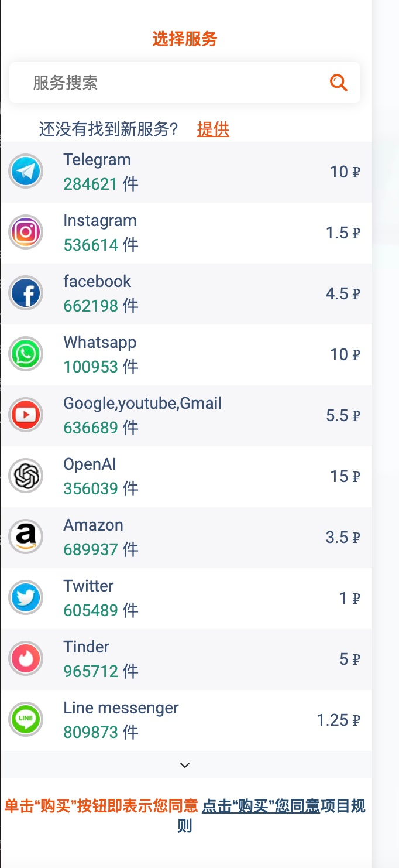This screenshot has width=399, height=868.
Task: Click the 15 ₽ OpenAI price
Action: [x=345, y=477]
